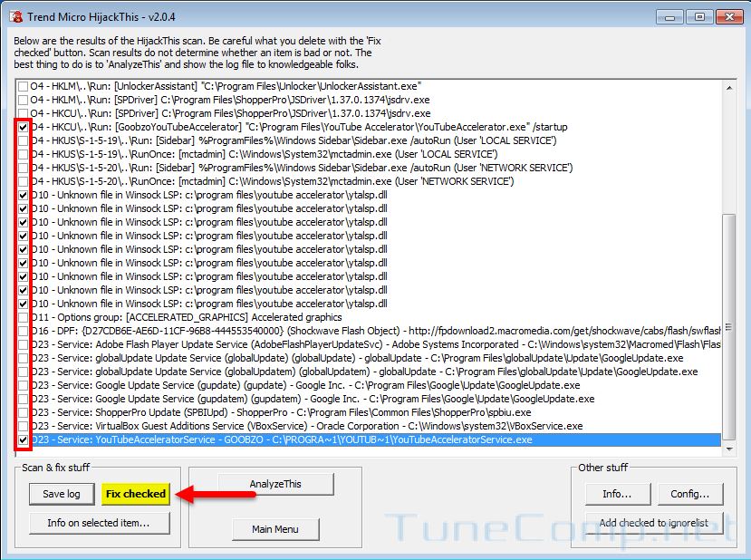751x560 pixels.
Task: Select the GoobzoYouTubeAccelerator /startup row text
Action: tap(299, 128)
